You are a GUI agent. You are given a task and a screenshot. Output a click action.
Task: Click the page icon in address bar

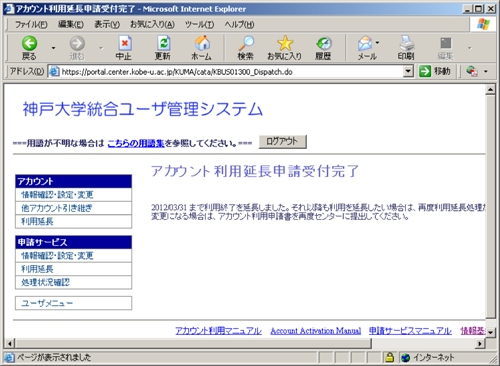click(x=54, y=71)
